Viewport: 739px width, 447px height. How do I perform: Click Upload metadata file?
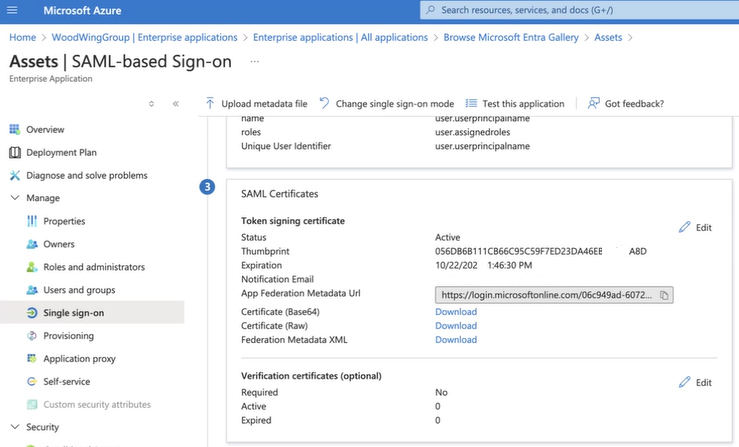pos(256,103)
